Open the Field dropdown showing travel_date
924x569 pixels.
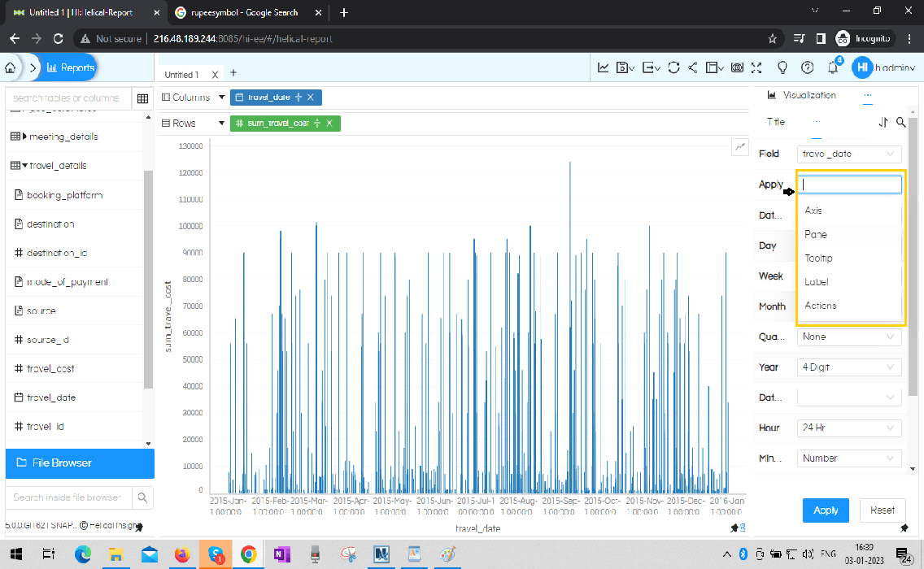click(849, 154)
